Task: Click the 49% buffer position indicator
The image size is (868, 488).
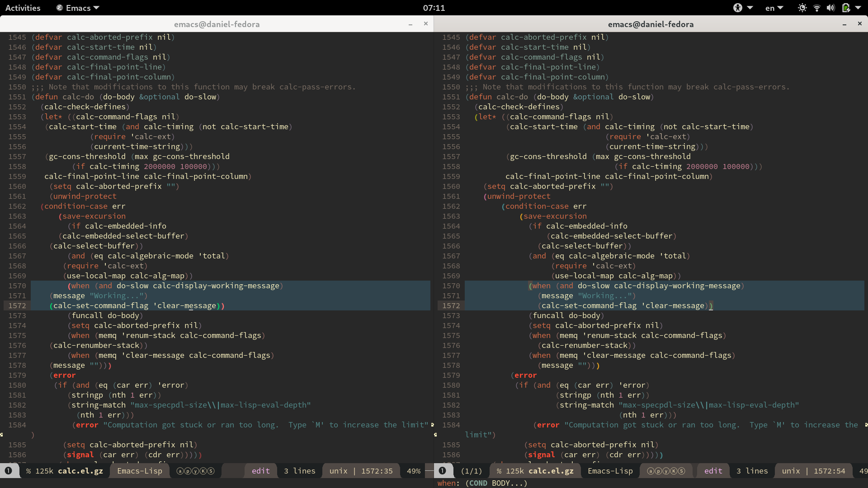Action: tap(413, 471)
